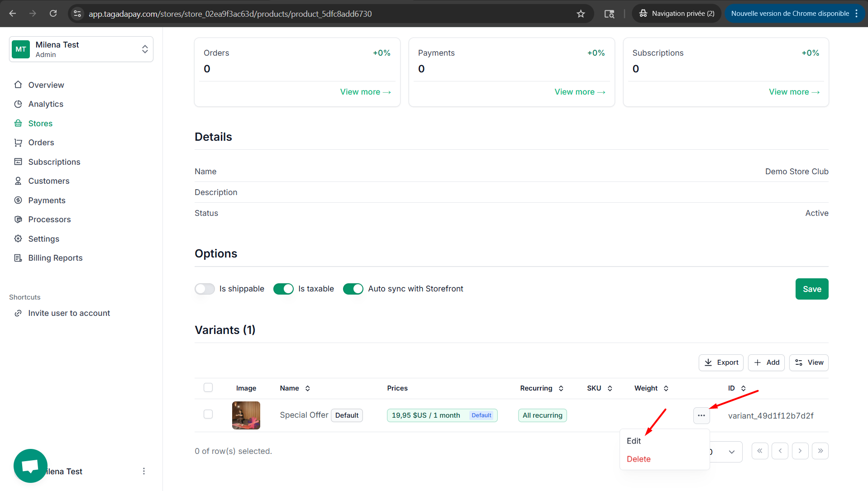Bookmark this page with the star icon
The image size is (868, 491).
pos(581,14)
